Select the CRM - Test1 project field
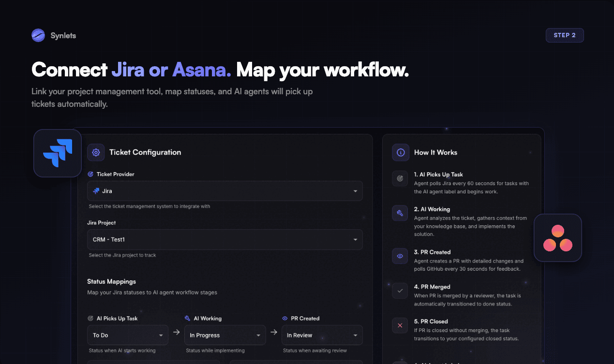The height and width of the screenshot is (364, 614). [x=225, y=239]
